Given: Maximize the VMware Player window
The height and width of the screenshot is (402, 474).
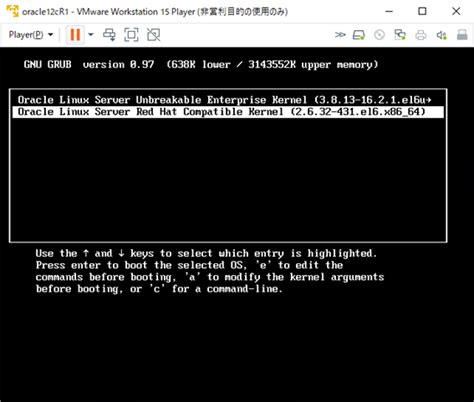Looking at the screenshot, I should pyautogui.click(x=422, y=11).
